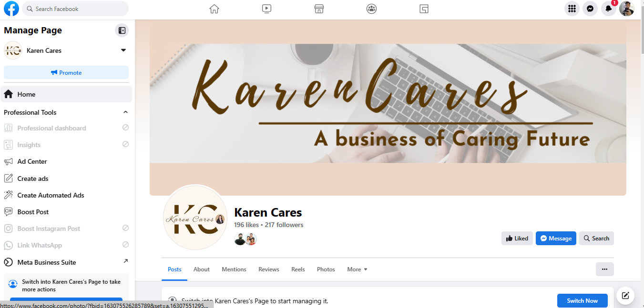Open the Facebook Home feed icon

[x=214, y=9]
